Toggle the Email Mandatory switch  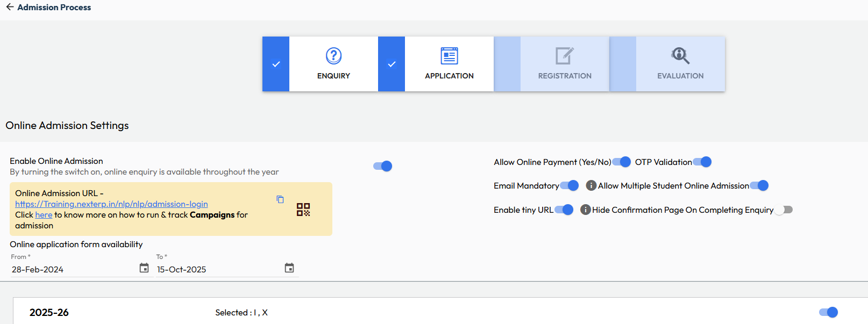[x=570, y=186]
